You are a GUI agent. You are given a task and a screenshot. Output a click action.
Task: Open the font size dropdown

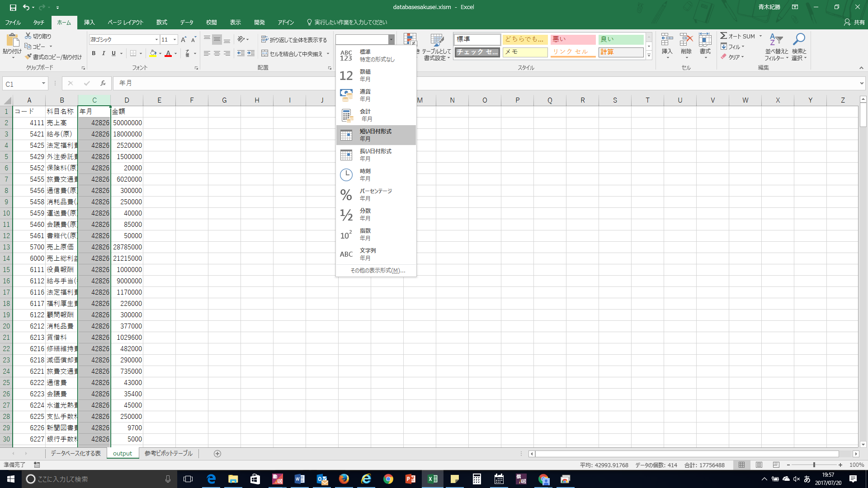pyautogui.click(x=175, y=40)
